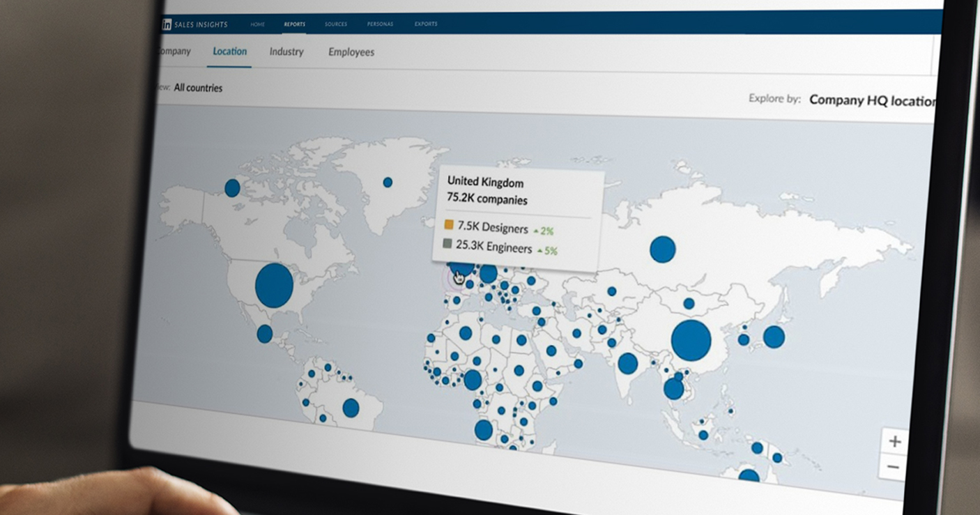Screen dimensions: 980x515
Task: Click the LinkedIn logo icon
Action: coord(167,24)
